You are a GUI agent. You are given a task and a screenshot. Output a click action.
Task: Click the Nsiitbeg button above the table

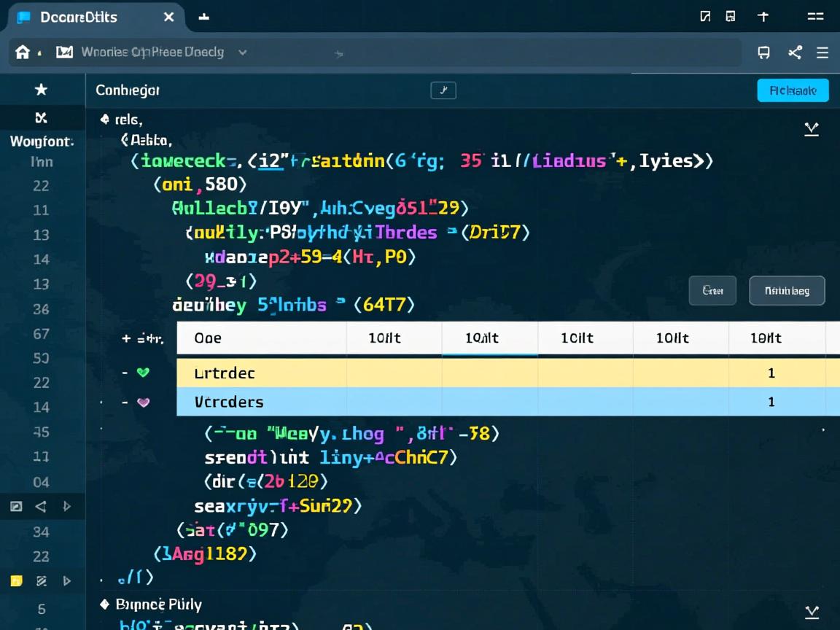click(787, 290)
